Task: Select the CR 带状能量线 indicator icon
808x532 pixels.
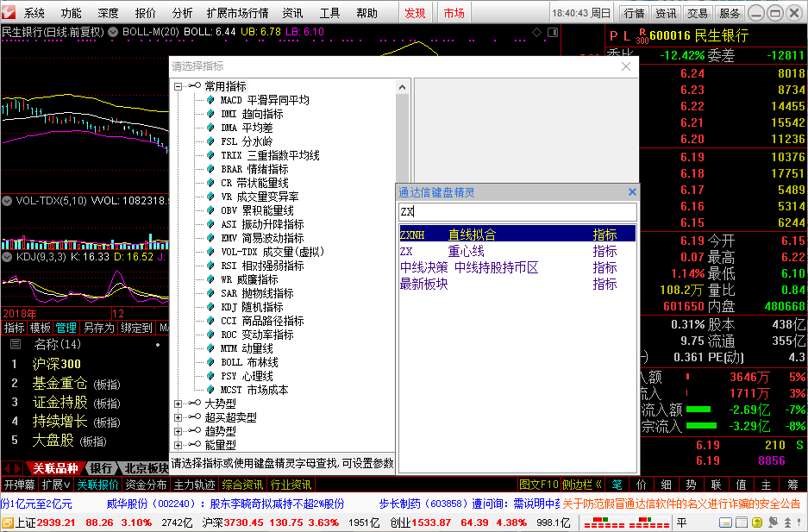Action: pyautogui.click(x=210, y=183)
